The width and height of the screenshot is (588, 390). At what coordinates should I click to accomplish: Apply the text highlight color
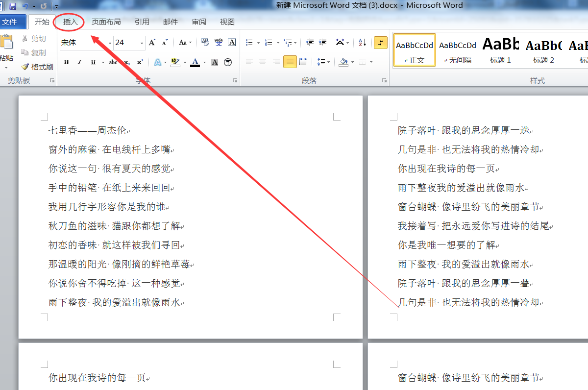click(x=175, y=62)
